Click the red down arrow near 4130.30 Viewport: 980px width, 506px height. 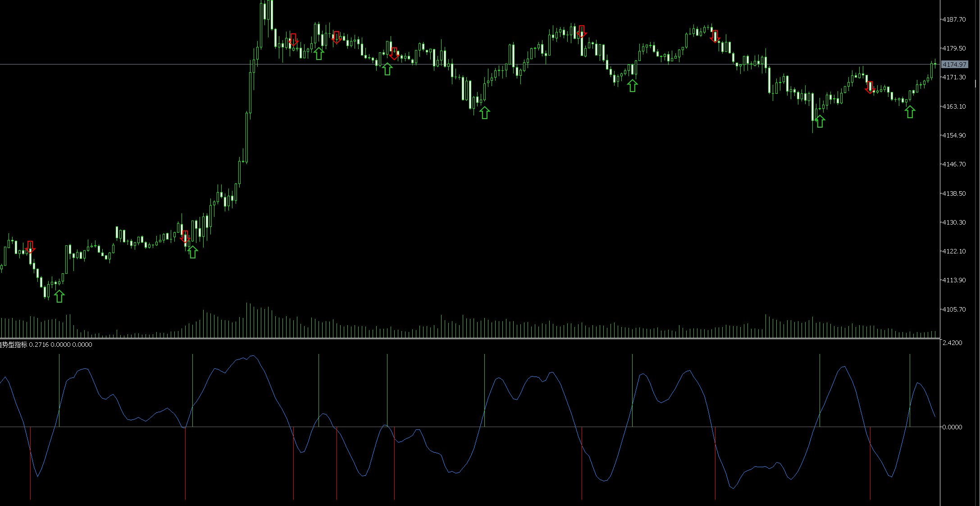point(185,237)
